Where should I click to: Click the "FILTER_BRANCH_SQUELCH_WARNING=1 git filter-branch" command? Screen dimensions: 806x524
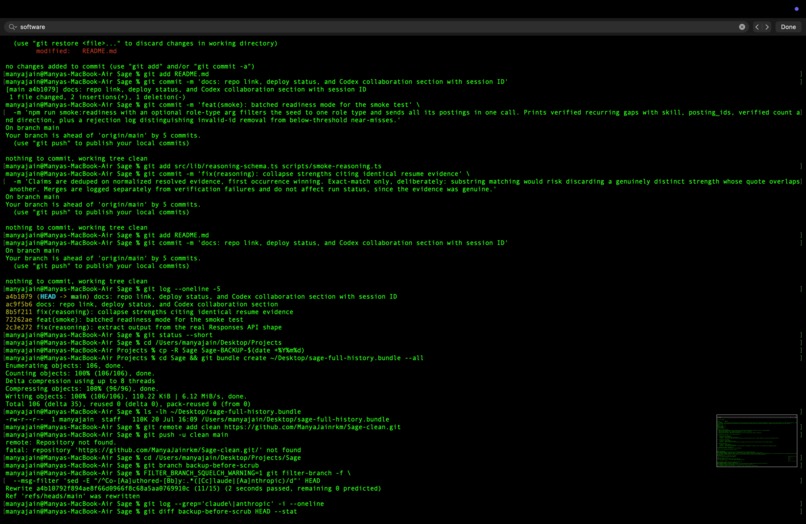point(178,473)
